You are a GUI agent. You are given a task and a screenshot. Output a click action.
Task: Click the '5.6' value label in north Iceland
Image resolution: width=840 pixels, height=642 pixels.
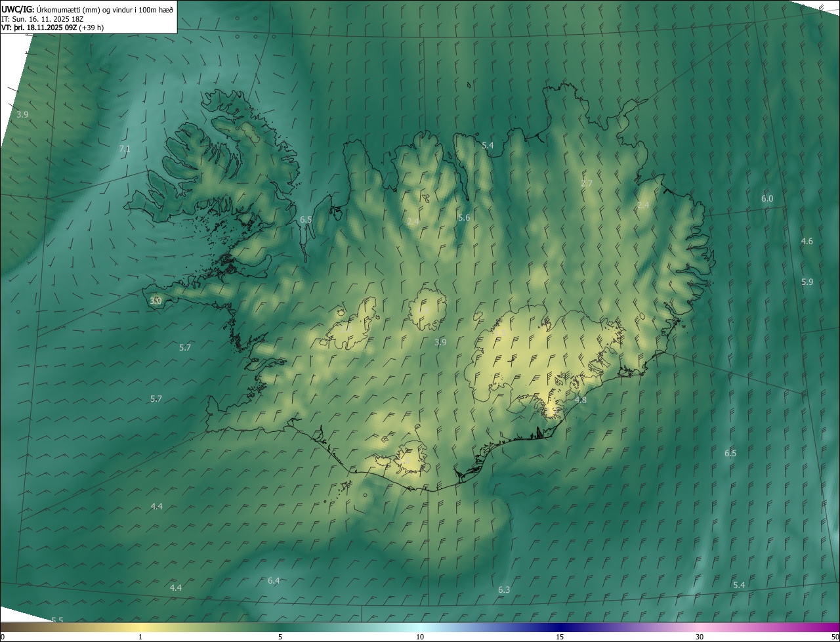click(x=464, y=217)
